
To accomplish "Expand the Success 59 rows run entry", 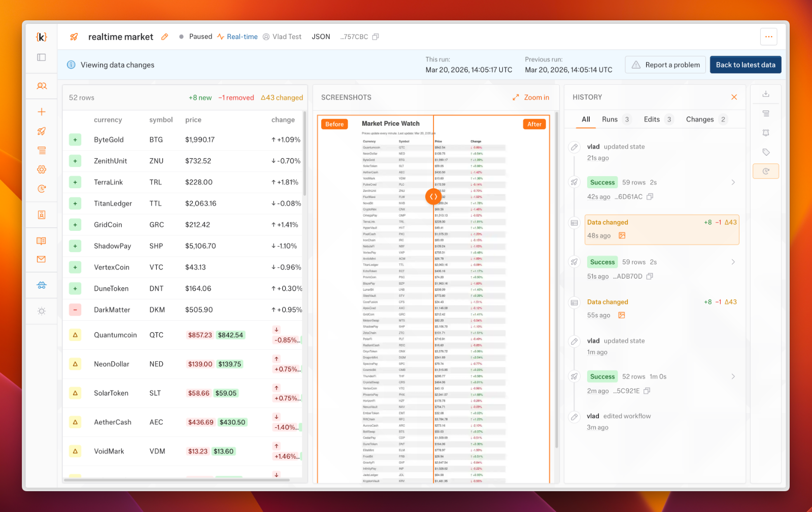I will tap(734, 182).
